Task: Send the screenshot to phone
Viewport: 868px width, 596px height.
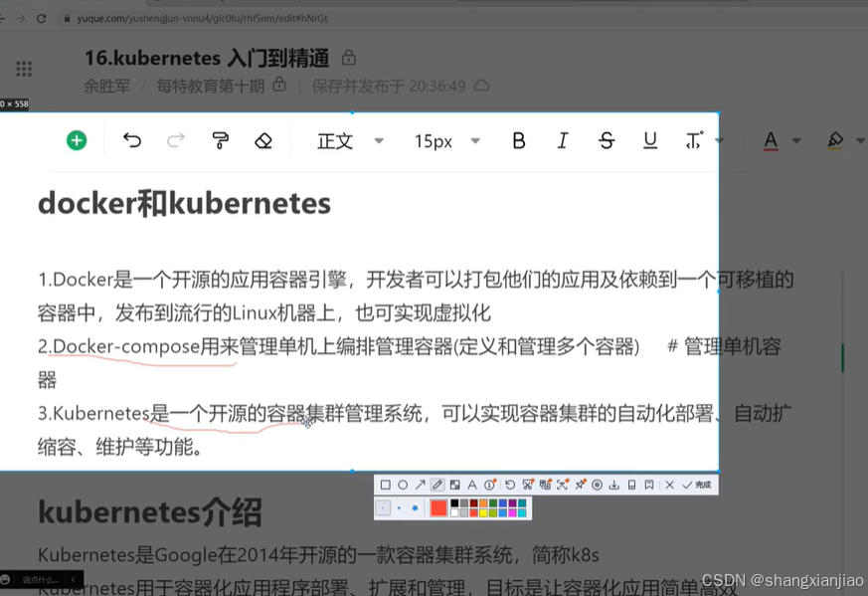Action: 631,485
